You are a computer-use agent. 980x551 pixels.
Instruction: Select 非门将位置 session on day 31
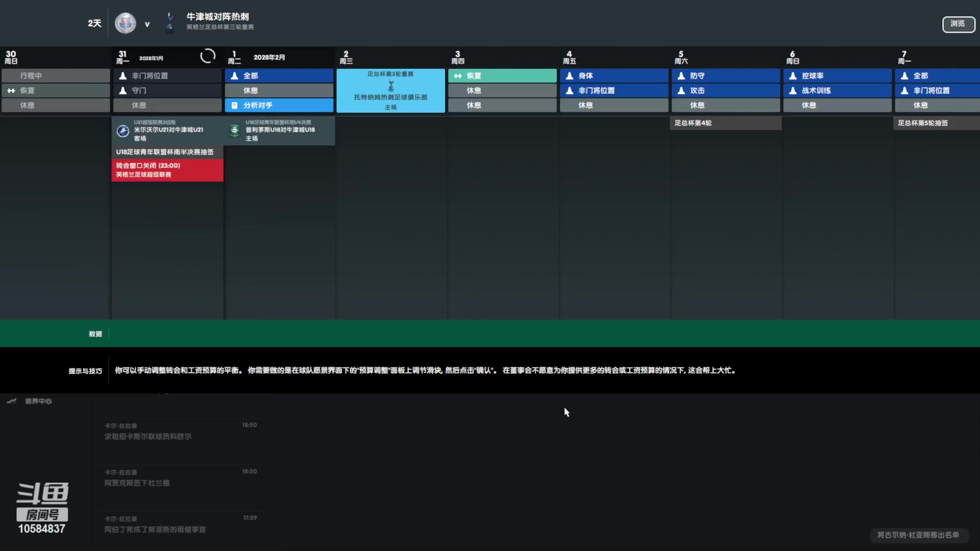(x=167, y=76)
